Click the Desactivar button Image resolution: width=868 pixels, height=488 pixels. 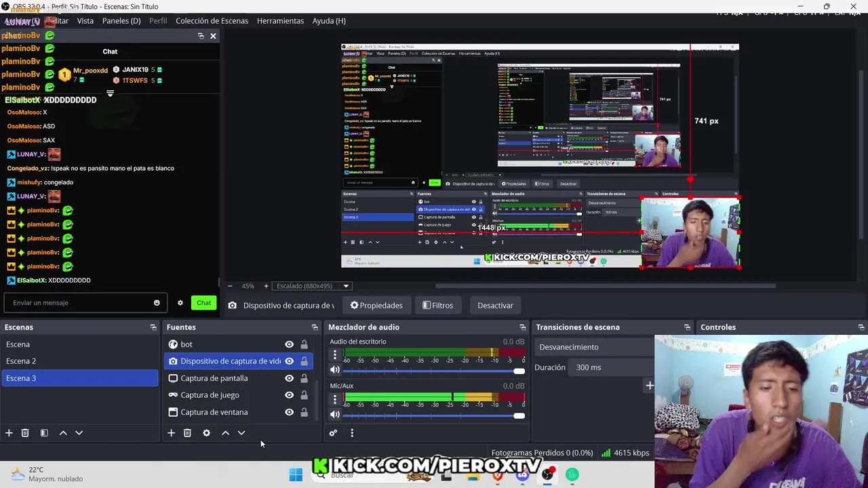click(x=495, y=306)
